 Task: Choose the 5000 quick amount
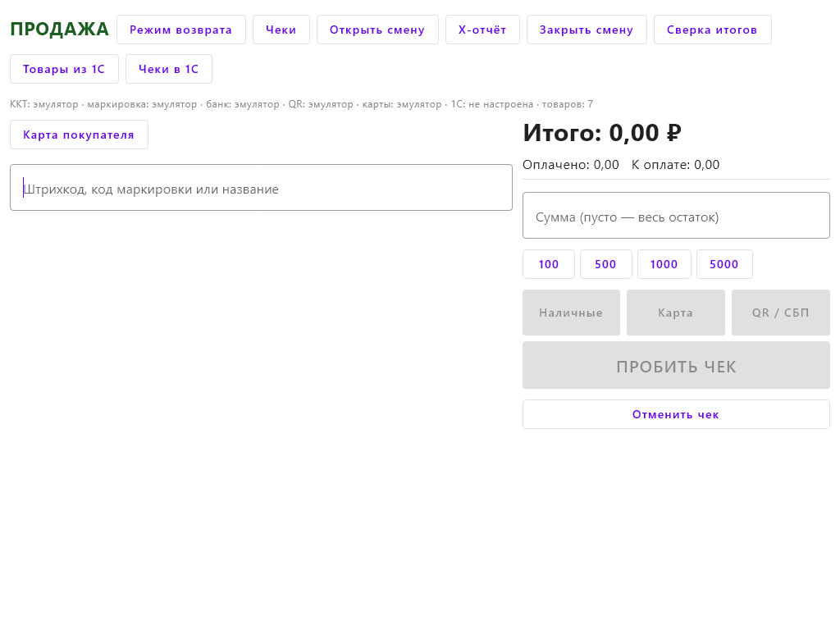click(x=724, y=264)
